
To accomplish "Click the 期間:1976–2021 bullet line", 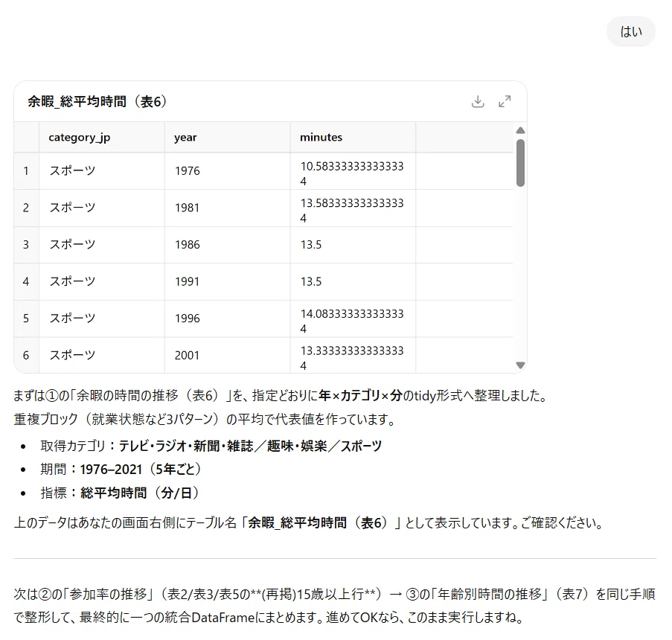I will click(121, 470).
